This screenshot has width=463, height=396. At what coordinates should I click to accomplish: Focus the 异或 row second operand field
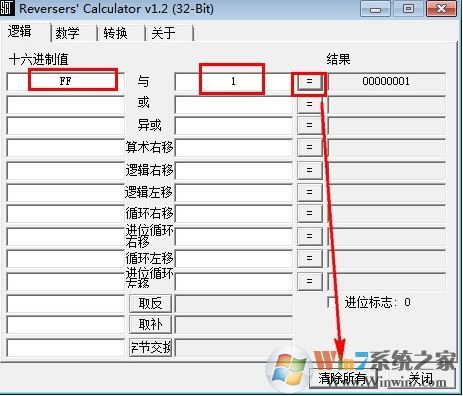pos(233,125)
